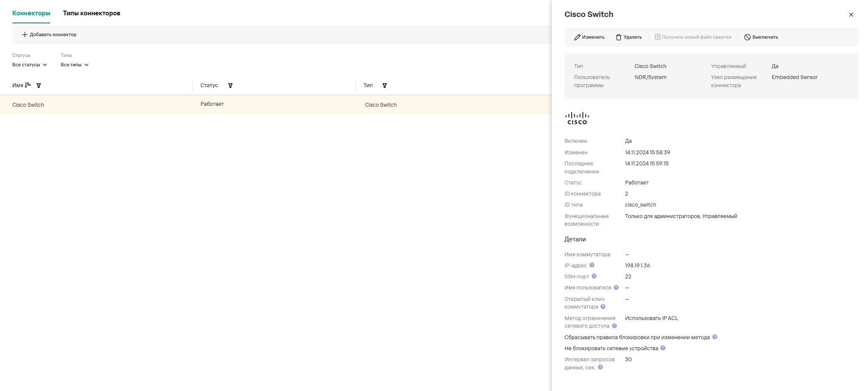Click the filter icon in Статус column
868x391 pixels.
click(x=230, y=86)
